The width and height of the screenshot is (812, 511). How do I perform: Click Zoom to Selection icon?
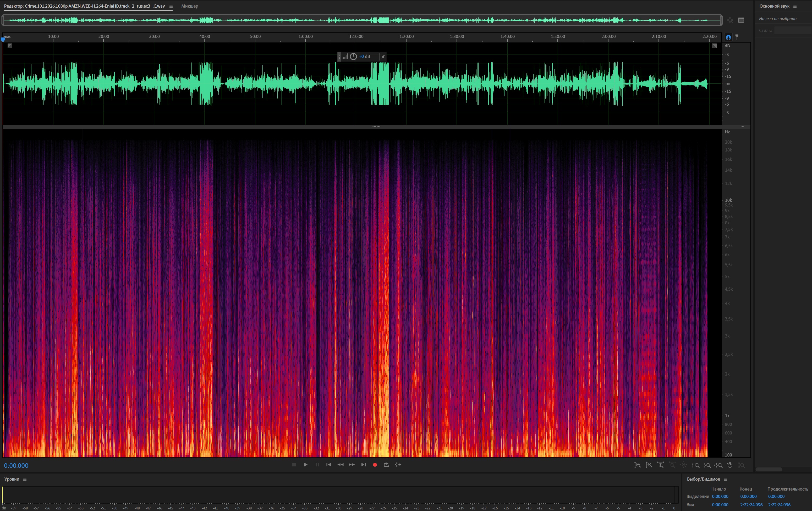point(718,465)
